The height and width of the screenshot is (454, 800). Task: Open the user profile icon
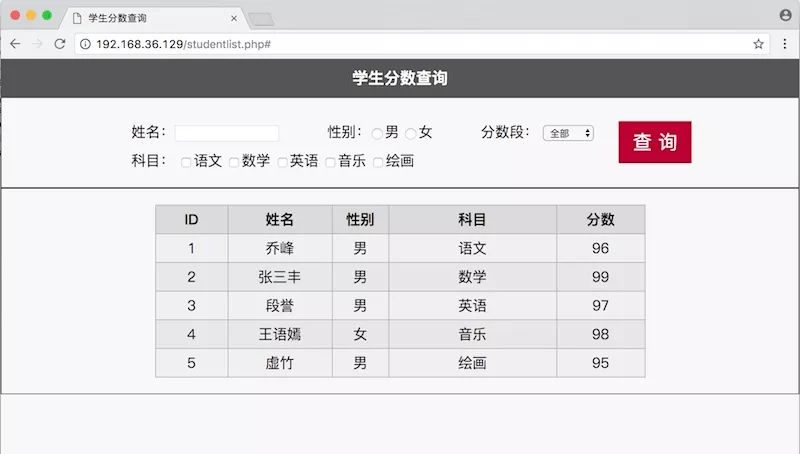click(x=786, y=15)
